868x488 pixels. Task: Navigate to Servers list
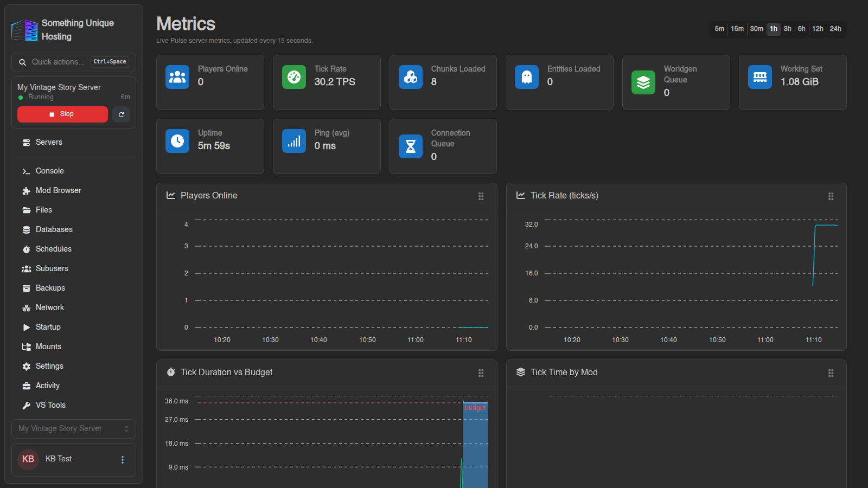click(x=74, y=142)
